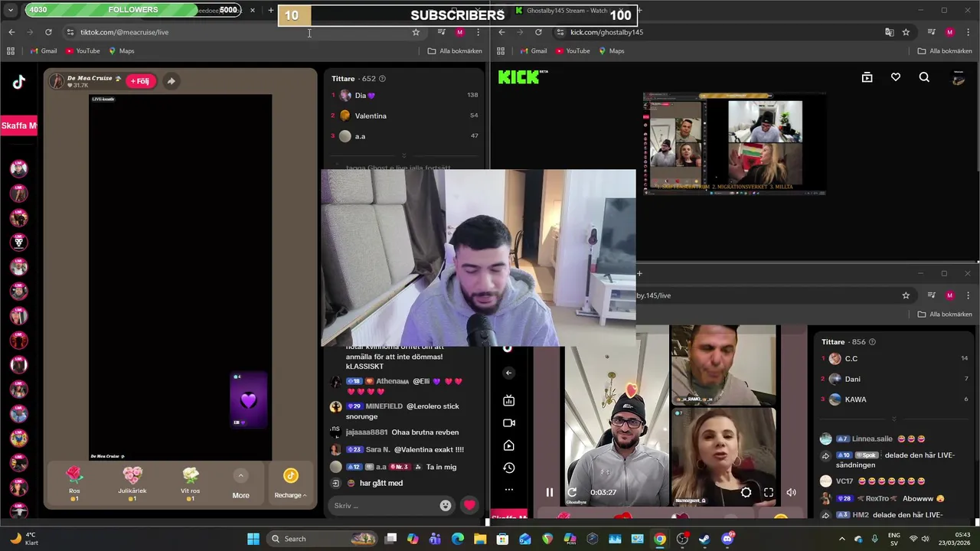Viewport: 980px width, 551px height.
Task: Open Windows Start menu
Action: click(x=253, y=539)
